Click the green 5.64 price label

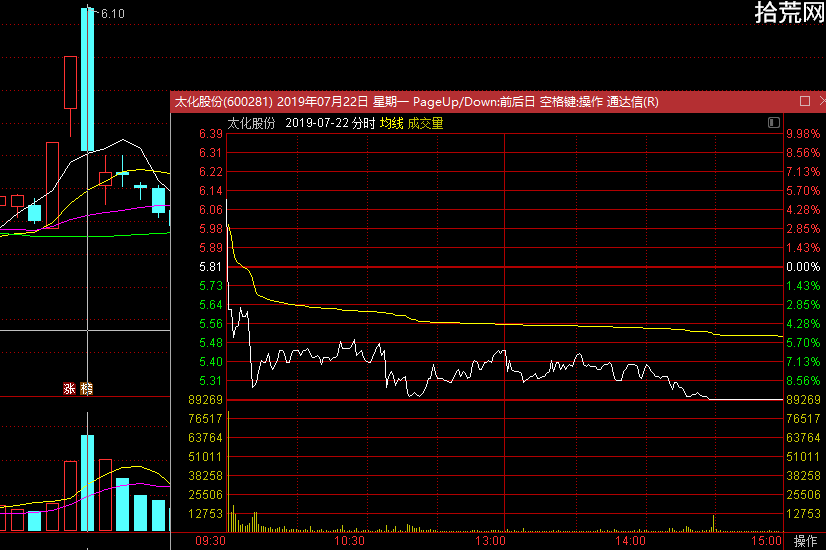(x=211, y=305)
